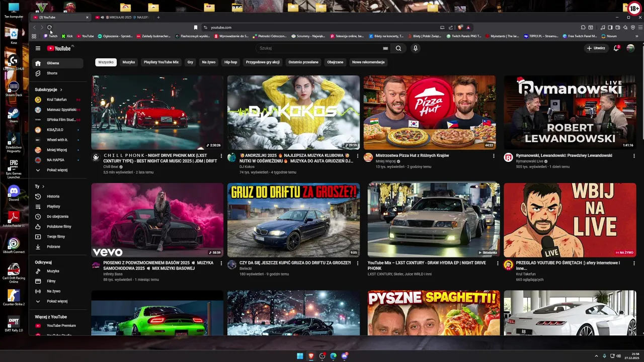Bookmark this page icon in address bar
Viewport: 644px width, 362px height.
[x=196, y=27]
